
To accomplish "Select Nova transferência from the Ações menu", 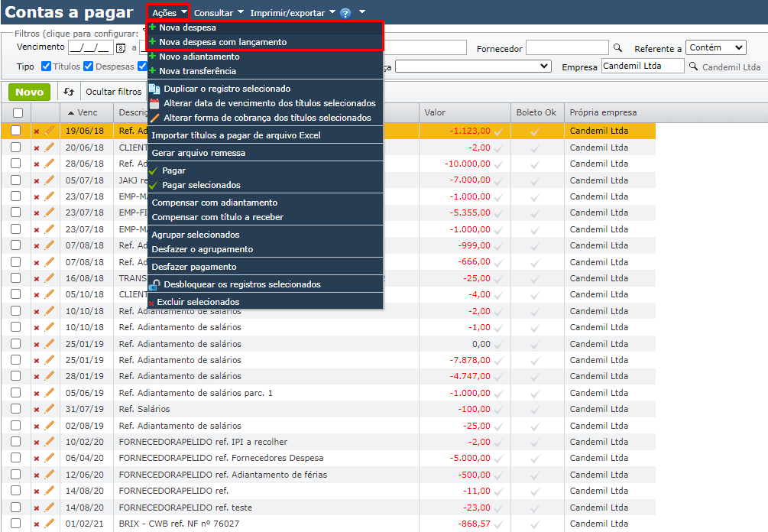I will pos(197,71).
